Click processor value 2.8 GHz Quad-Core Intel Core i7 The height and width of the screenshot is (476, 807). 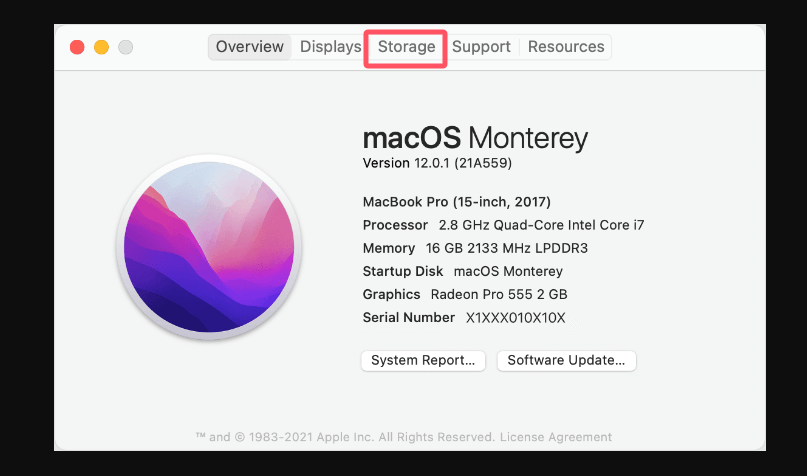click(x=541, y=225)
